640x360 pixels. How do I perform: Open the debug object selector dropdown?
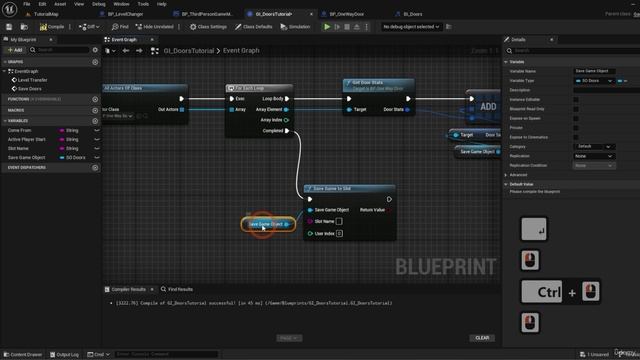click(411, 27)
